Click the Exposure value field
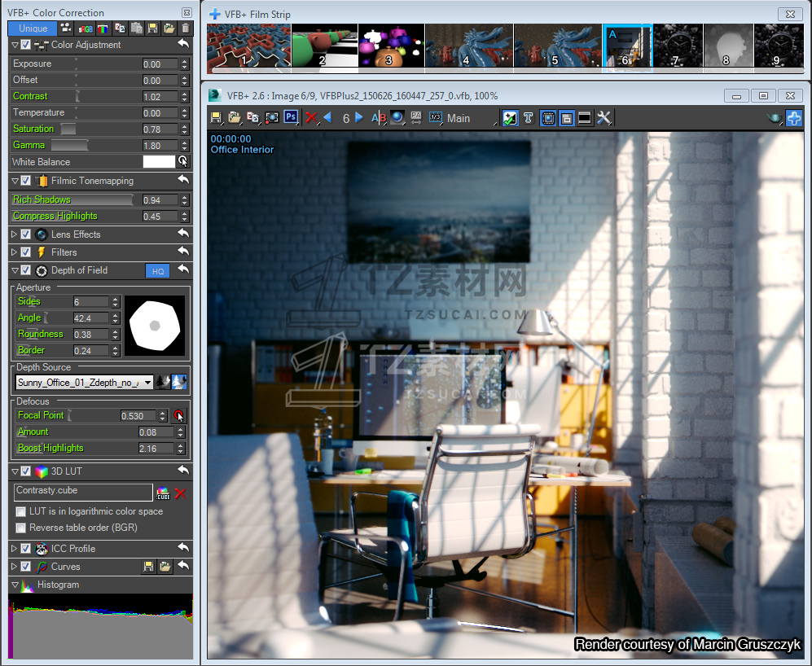Screen dimensions: 812x666 click(x=160, y=64)
